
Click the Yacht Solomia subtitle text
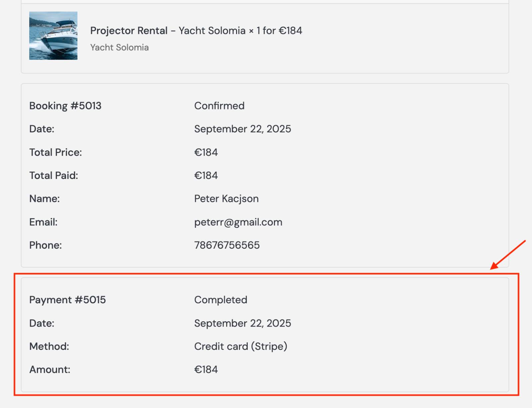(119, 48)
